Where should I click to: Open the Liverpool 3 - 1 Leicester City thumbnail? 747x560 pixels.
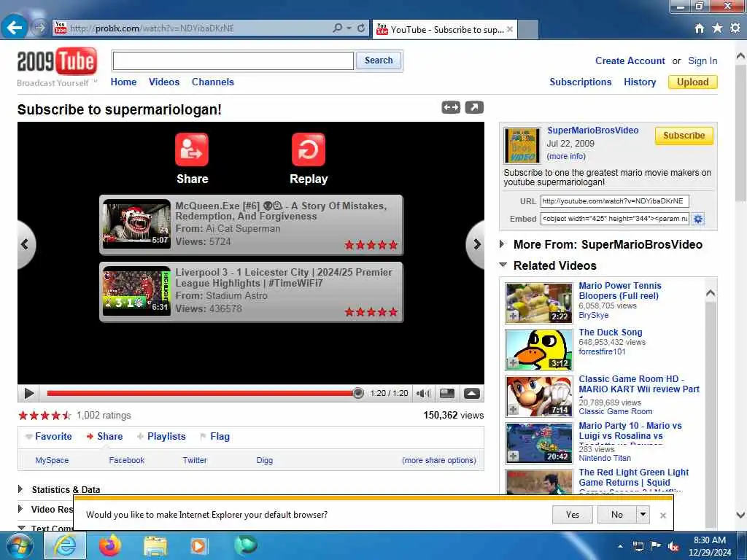(x=136, y=291)
